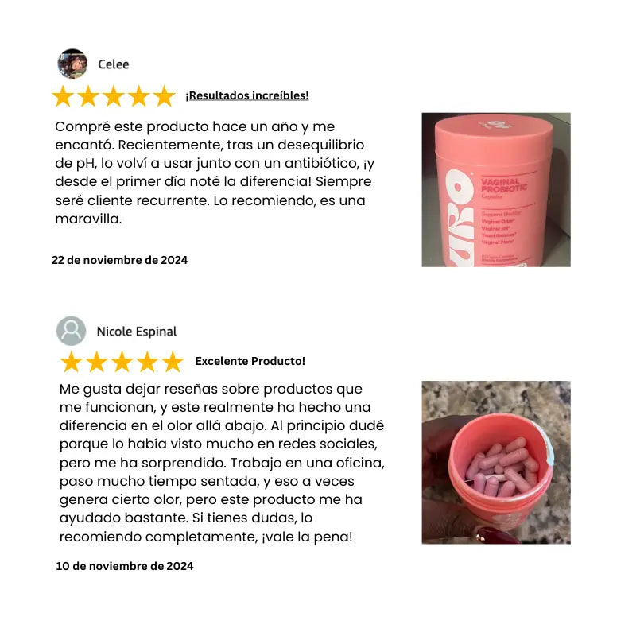
Task: Click Nicole Espinal's gray default avatar
Action: click(x=71, y=331)
